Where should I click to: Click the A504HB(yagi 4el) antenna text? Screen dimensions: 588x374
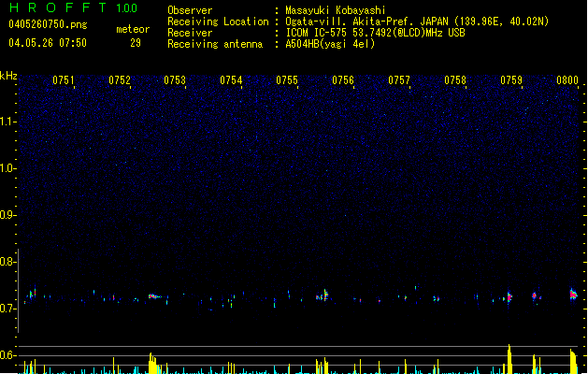pyautogui.click(x=330, y=44)
